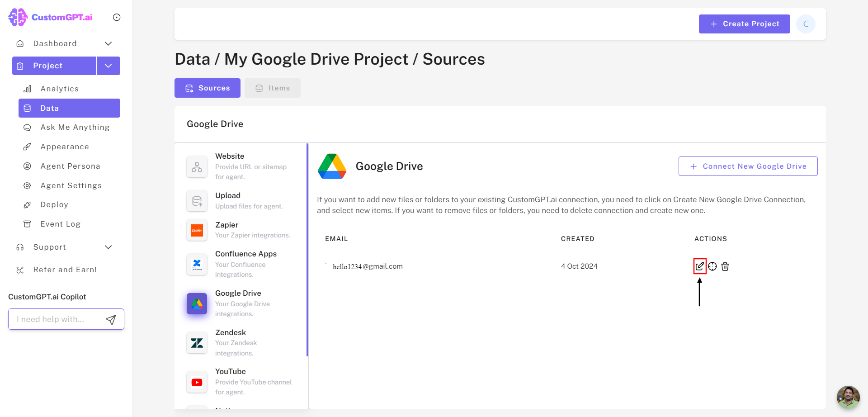
Task: Click the CustomGPT.ai brain logo
Action: [x=18, y=17]
